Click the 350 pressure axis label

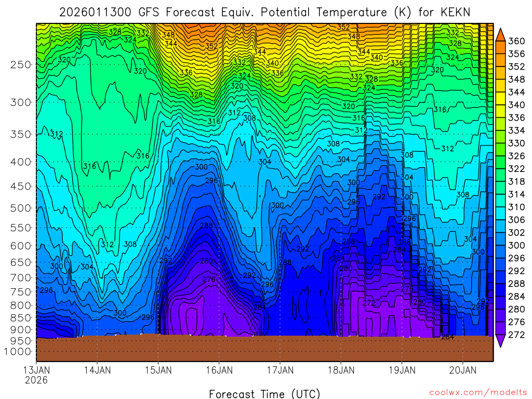(x=21, y=134)
